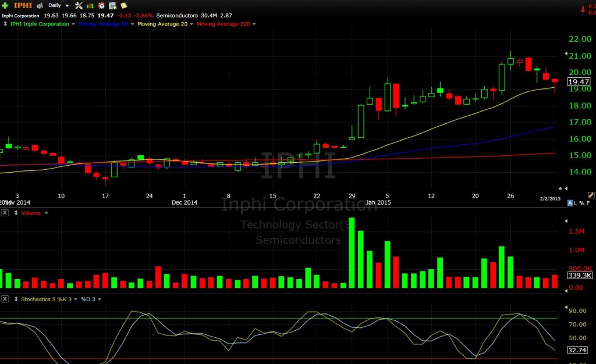Click the 339.3K volume scale marker

(x=580, y=275)
